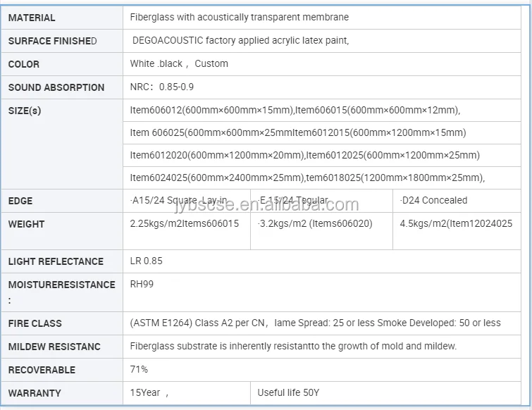
Task: Select the 71% recoverable value
Action: pyautogui.click(x=140, y=369)
